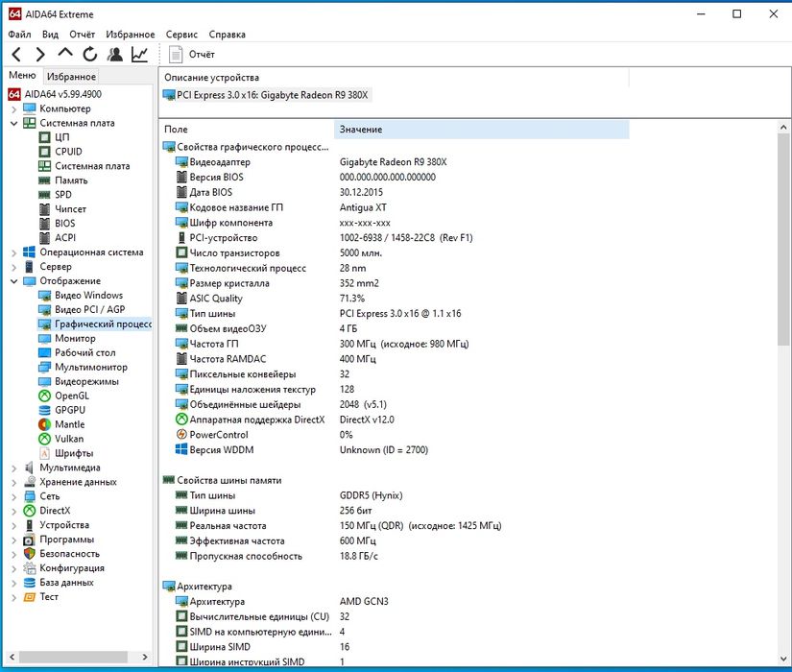Click the Back navigation arrow icon
The height and width of the screenshot is (672, 792).
[16, 54]
